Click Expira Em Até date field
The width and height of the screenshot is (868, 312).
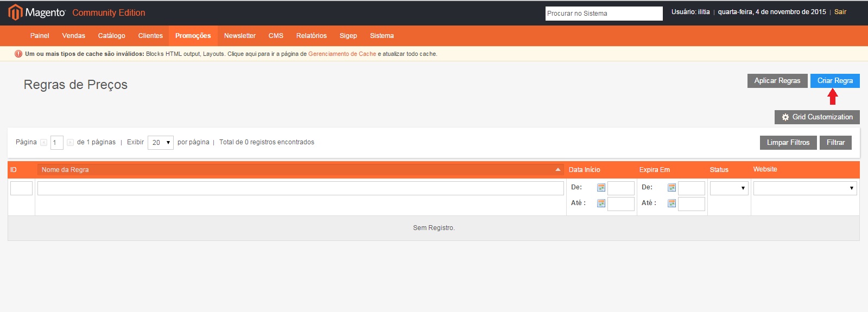[692, 204]
